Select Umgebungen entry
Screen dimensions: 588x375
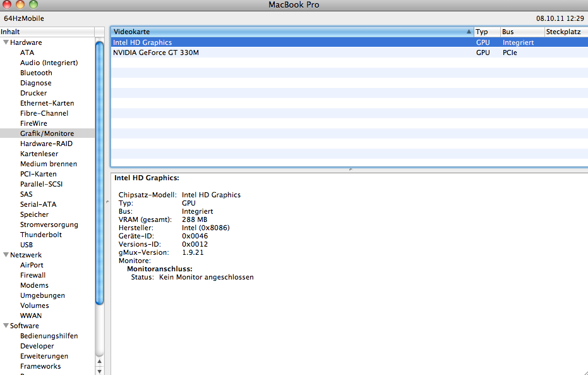[x=42, y=295]
